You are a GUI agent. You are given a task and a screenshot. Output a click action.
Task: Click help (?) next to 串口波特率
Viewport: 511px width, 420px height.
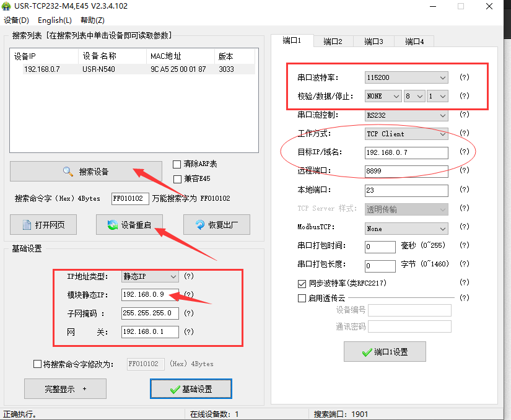tap(464, 78)
